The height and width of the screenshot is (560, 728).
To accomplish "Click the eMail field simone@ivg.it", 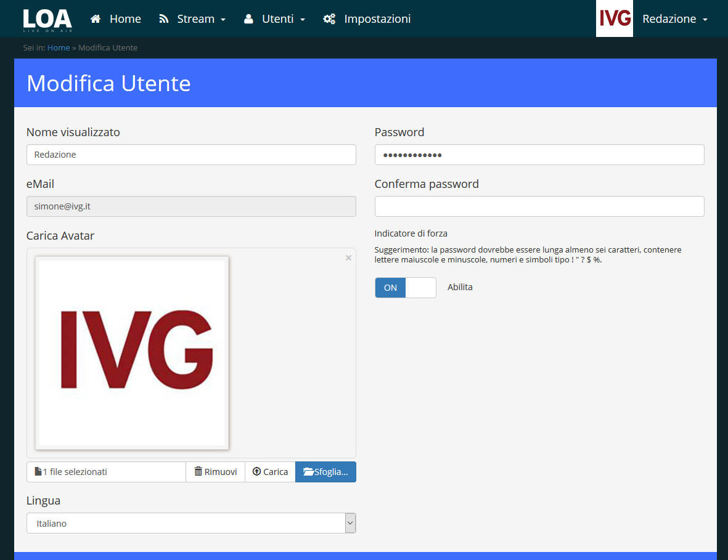I will [191, 206].
